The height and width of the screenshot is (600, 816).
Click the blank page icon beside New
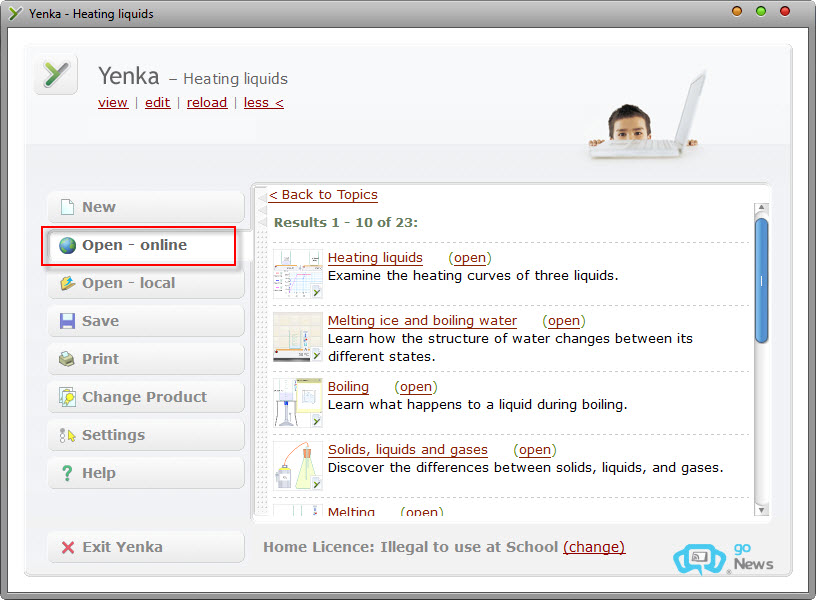pos(68,207)
